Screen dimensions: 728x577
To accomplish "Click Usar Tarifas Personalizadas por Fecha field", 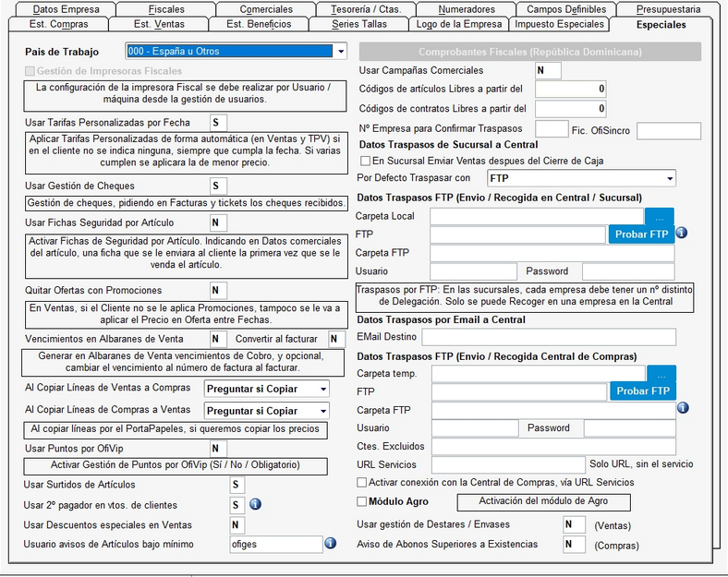I will coord(218,123).
